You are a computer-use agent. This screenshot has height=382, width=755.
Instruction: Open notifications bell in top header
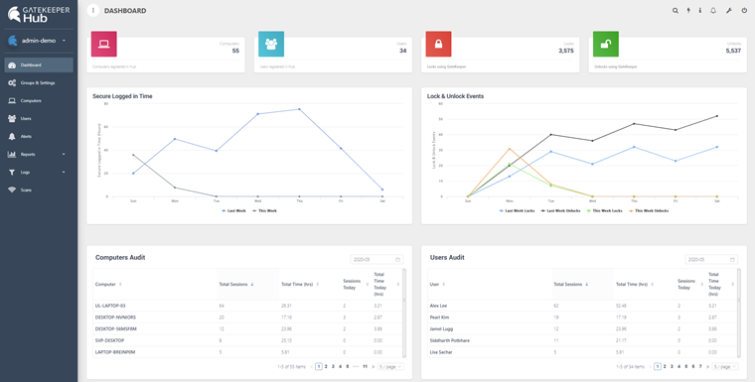[713, 11]
